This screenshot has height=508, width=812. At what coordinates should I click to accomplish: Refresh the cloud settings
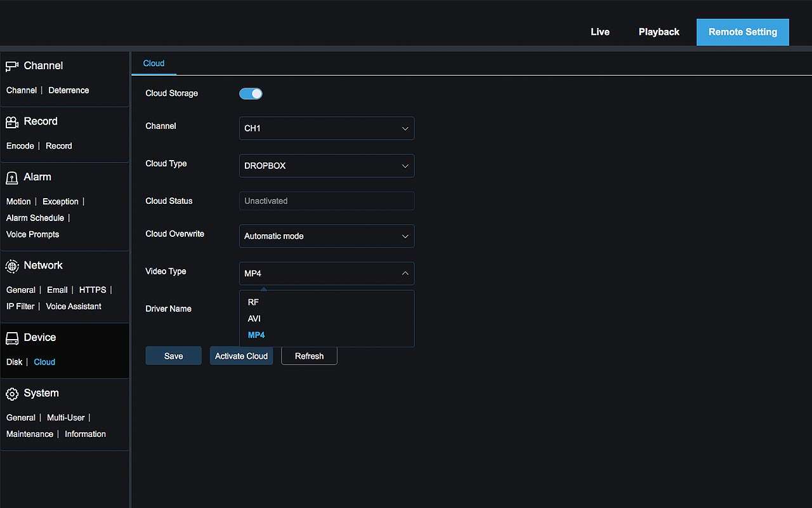[x=309, y=356]
